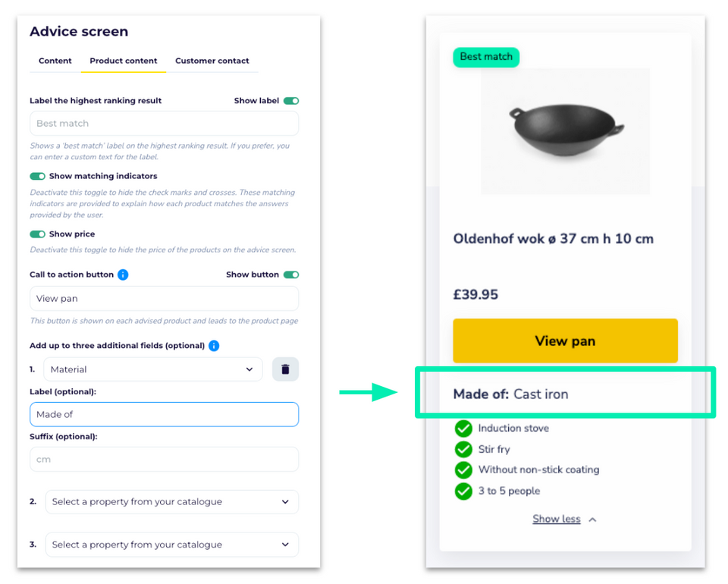This screenshot has height=584, width=728.
Task: Turn off the Show label toggle
Action: pos(291,101)
